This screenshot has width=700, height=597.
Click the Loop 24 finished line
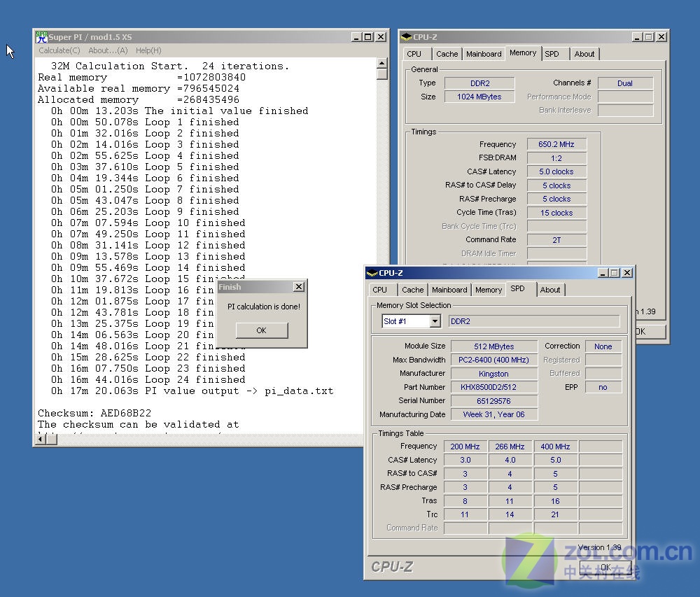tap(148, 380)
